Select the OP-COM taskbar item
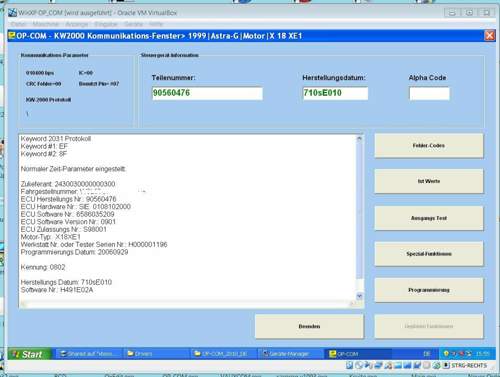 (x=359, y=354)
